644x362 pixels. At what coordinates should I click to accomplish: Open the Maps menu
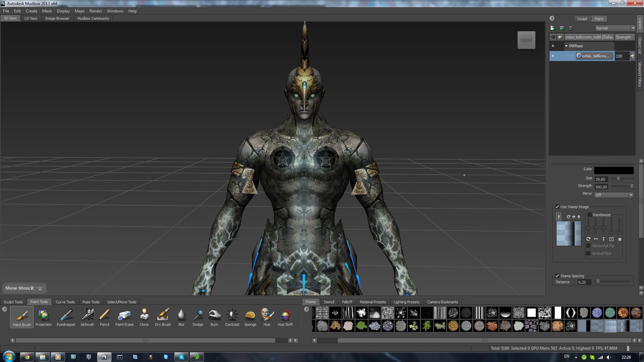tap(79, 11)
